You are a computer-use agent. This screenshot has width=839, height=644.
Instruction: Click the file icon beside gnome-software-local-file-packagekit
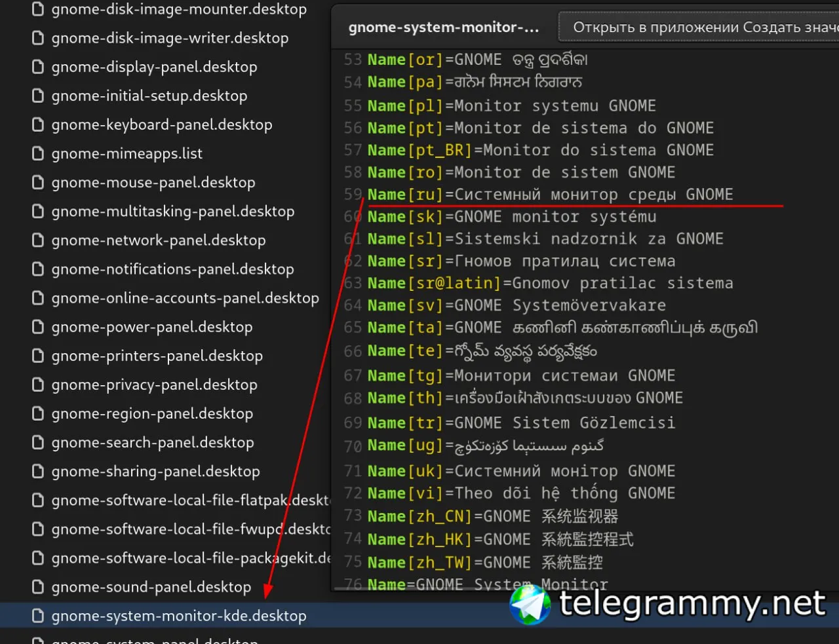38,558
